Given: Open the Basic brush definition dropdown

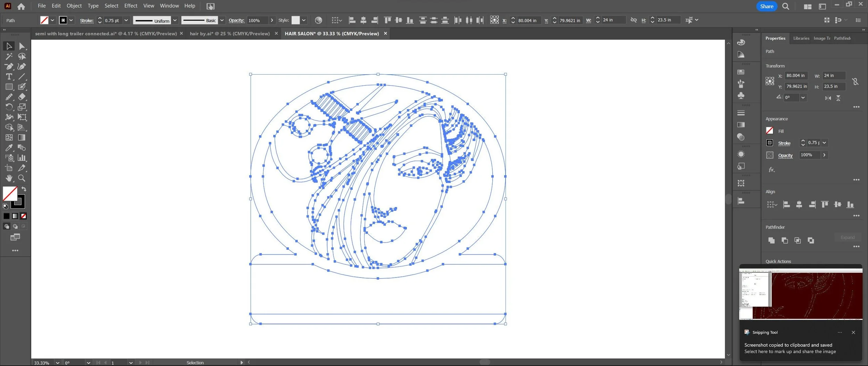Looking at the screenshot, I should (222, 20).
